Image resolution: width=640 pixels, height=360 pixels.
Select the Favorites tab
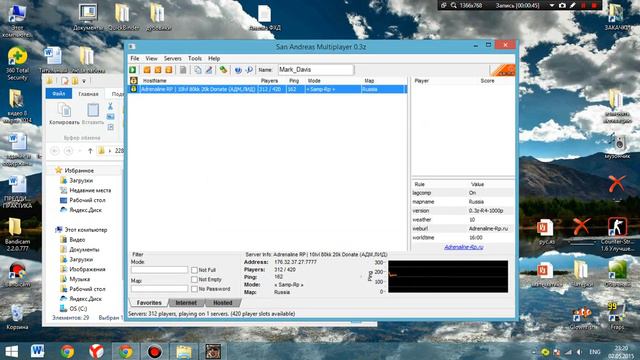pyautogui.click(x=149, y=303)
